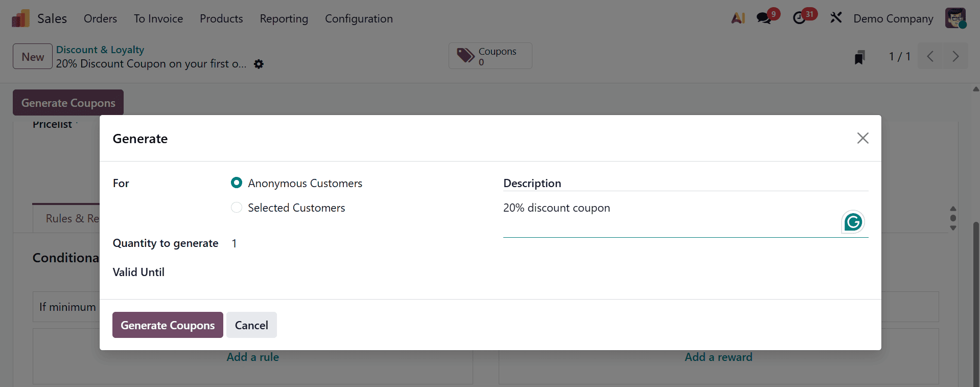Open the Demo Company switcher
Image resolution: width=980 pixels, height=387 pixels.
(x=893, y=18)
